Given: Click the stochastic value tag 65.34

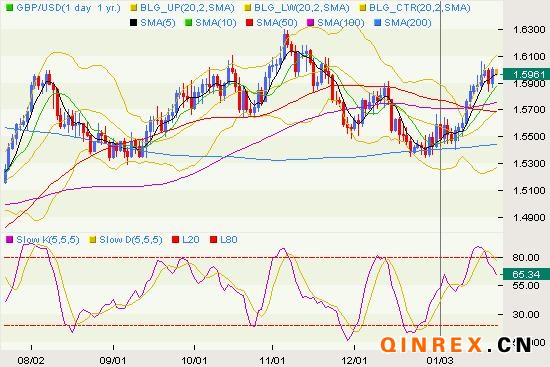Looking at the screenshot, I should click(x=526, y=274).
